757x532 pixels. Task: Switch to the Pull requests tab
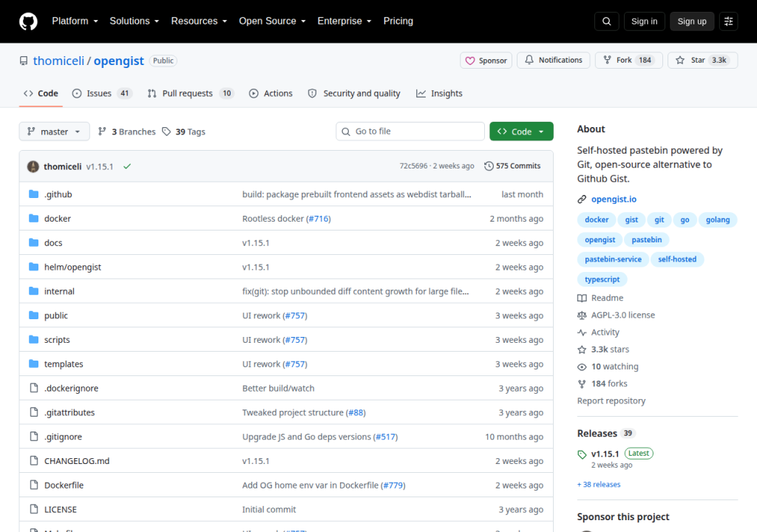click(190, 93)
